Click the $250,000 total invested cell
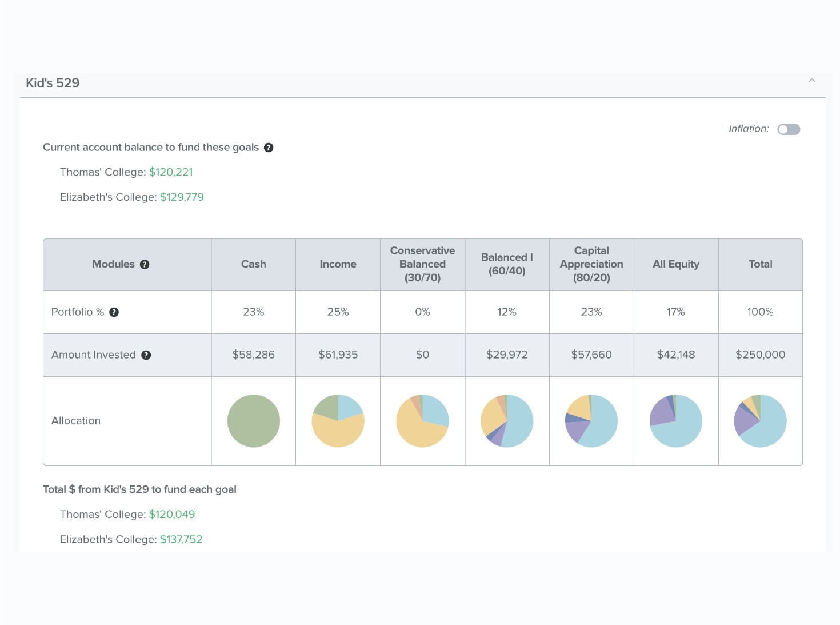This screenshot has width=840, height=625. coord(761,355)
